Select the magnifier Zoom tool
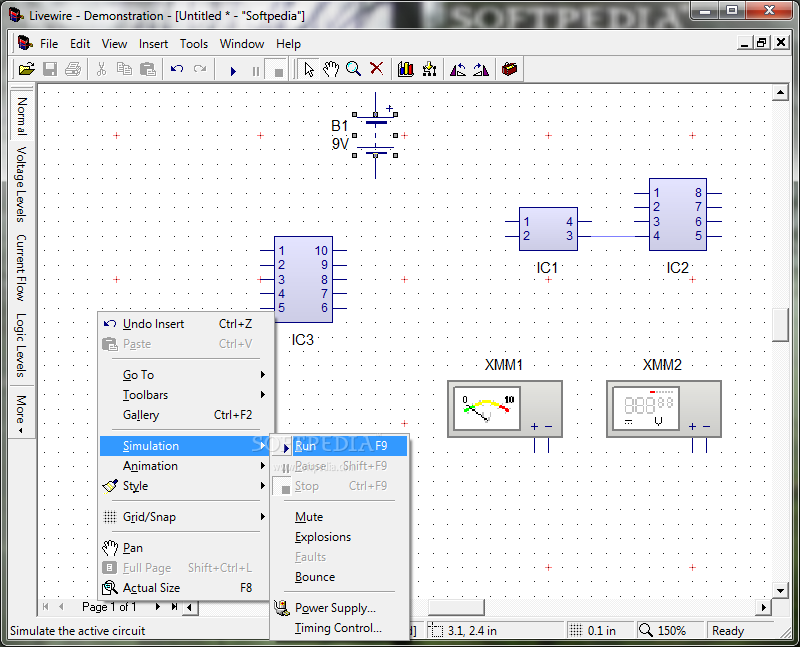Screen dimensions: 800x647 354,69
